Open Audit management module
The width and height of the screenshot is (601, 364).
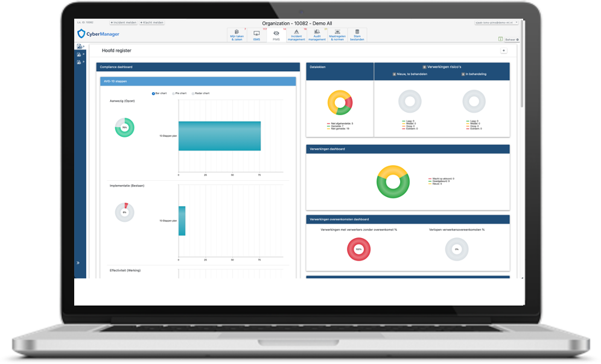[317, 35]
